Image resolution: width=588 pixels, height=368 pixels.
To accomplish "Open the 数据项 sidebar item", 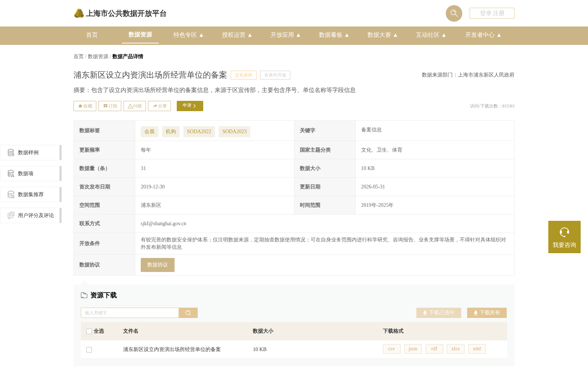I will click(31, 173).
